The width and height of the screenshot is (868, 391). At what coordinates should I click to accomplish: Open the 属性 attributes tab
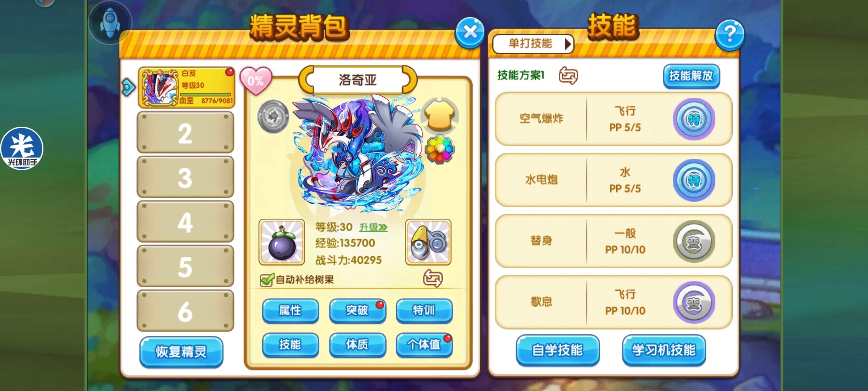click(x=290, y=310)
